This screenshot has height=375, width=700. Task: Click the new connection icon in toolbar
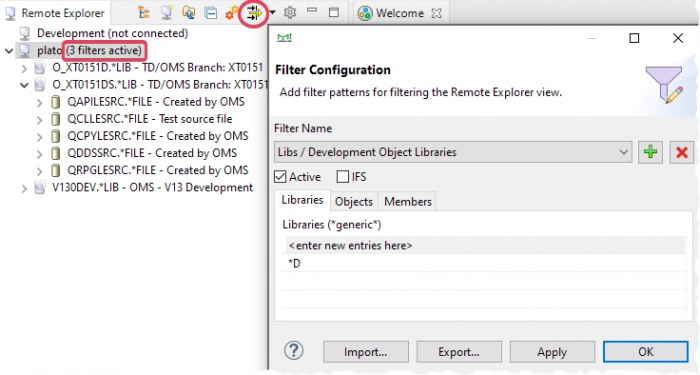167,12
